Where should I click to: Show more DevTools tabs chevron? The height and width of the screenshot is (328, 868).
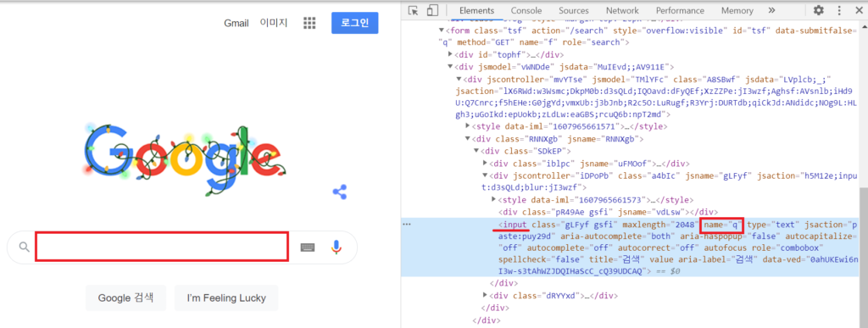[x=771, y=10]
